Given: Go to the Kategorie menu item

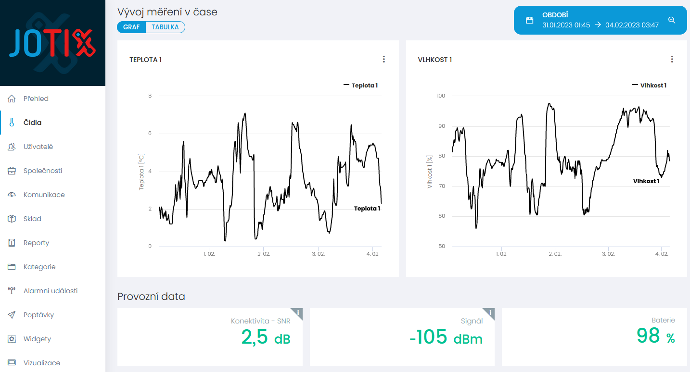Looking at the screenshot, I should 39,267.
